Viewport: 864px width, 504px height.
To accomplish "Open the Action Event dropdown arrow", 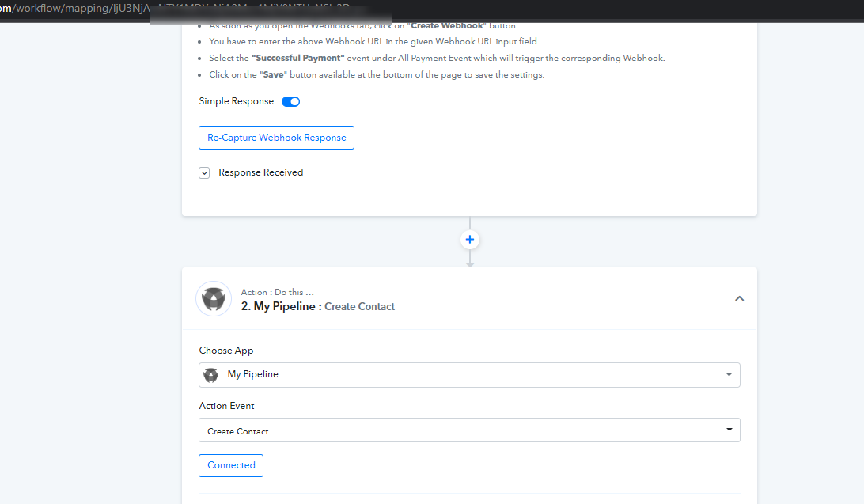I will [729, 429].
